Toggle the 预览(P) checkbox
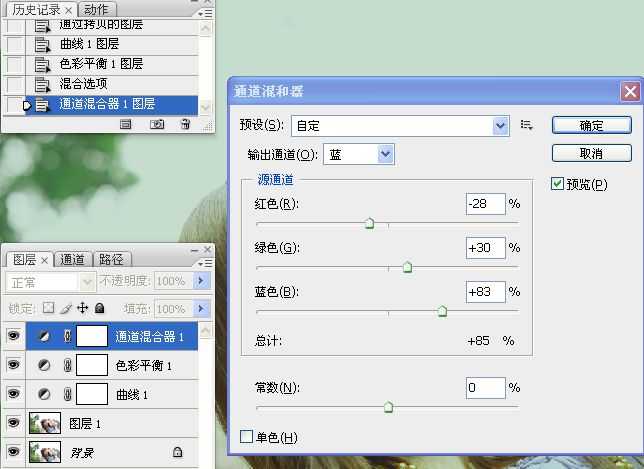 click(x=557, y=184)
